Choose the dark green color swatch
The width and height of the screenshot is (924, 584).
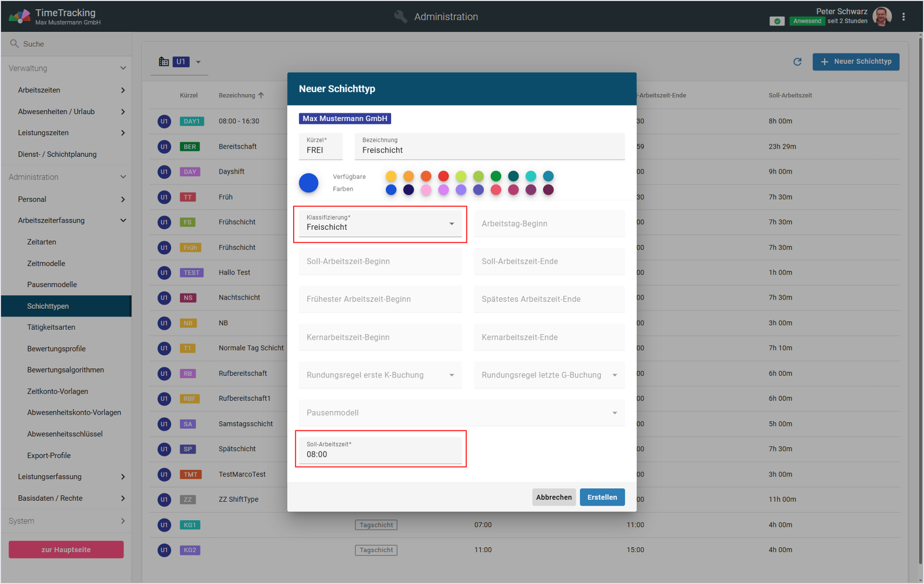(x=496, y=176)
